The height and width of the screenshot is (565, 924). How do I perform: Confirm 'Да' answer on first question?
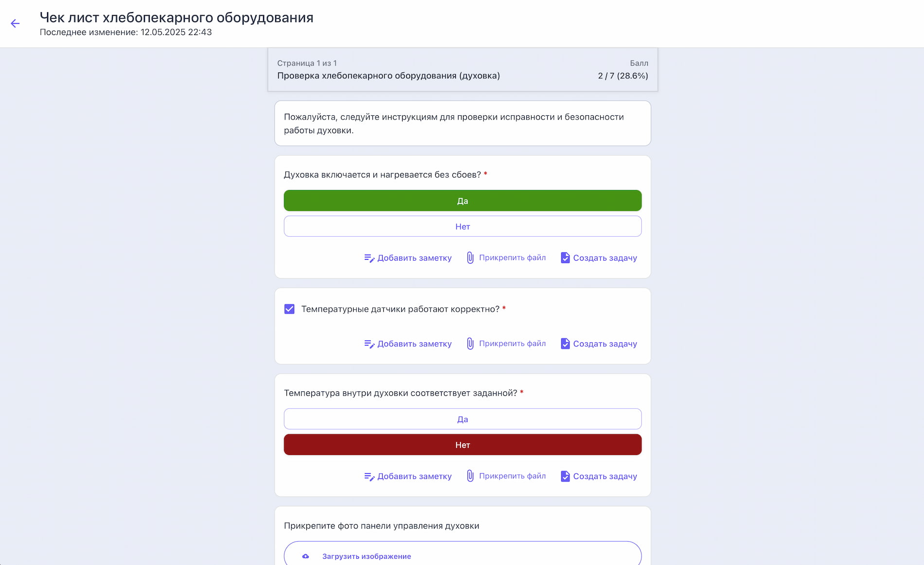[x=462, y=200]
